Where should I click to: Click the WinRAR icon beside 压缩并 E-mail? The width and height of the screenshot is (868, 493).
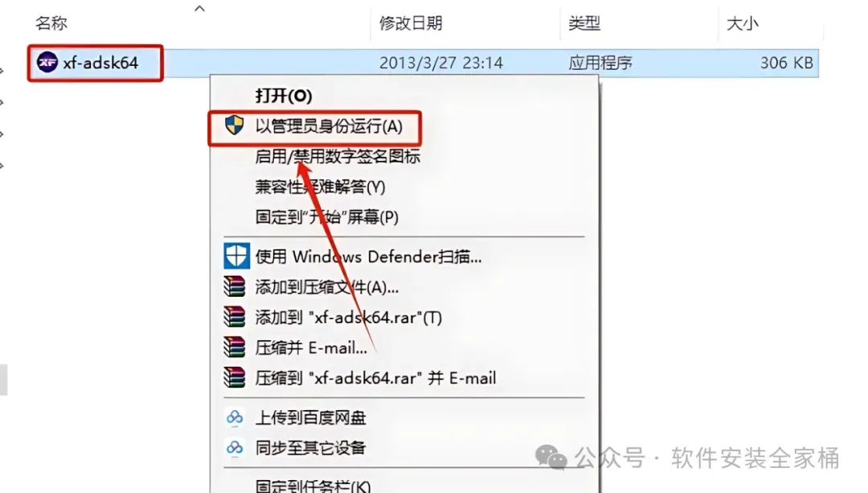(234, 347)
